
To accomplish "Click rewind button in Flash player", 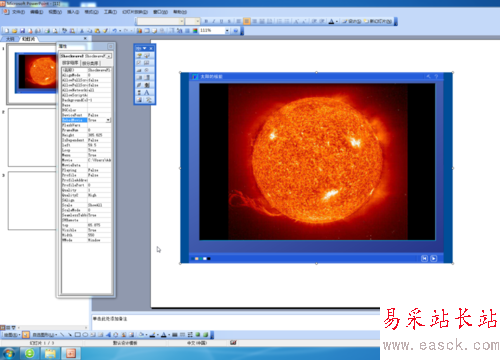I will tap(424, 258).
